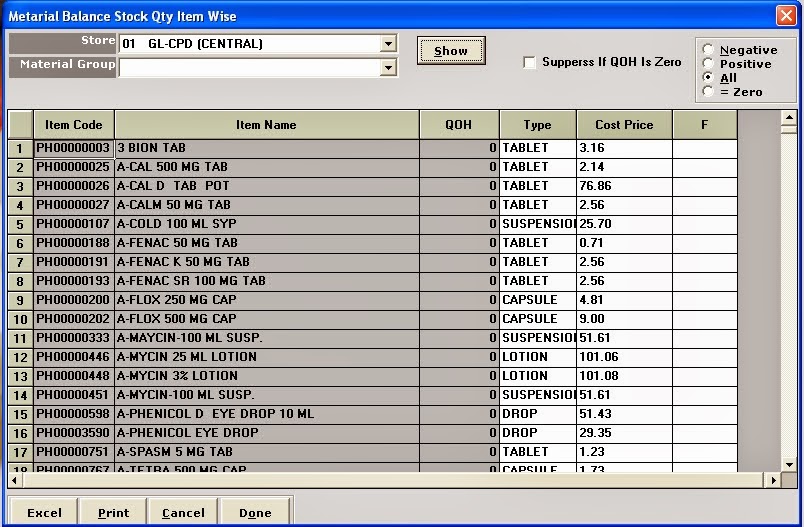The width and height of the screenshot is (804, 527).
Task: Click type cell DROP for A-PHENICOL EYE DROP
Action: (x=538, y=433)
